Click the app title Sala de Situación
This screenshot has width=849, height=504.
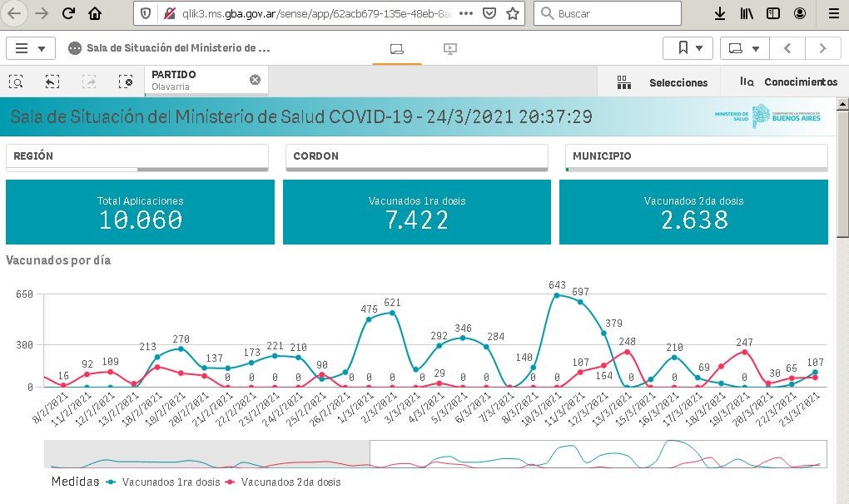[178, 48]
